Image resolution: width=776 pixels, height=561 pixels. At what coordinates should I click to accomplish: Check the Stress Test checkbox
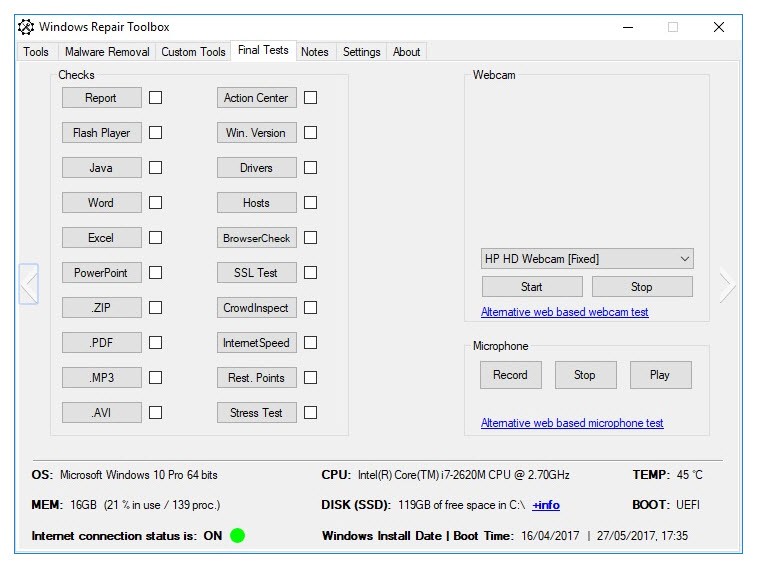[x=310, y=413]
